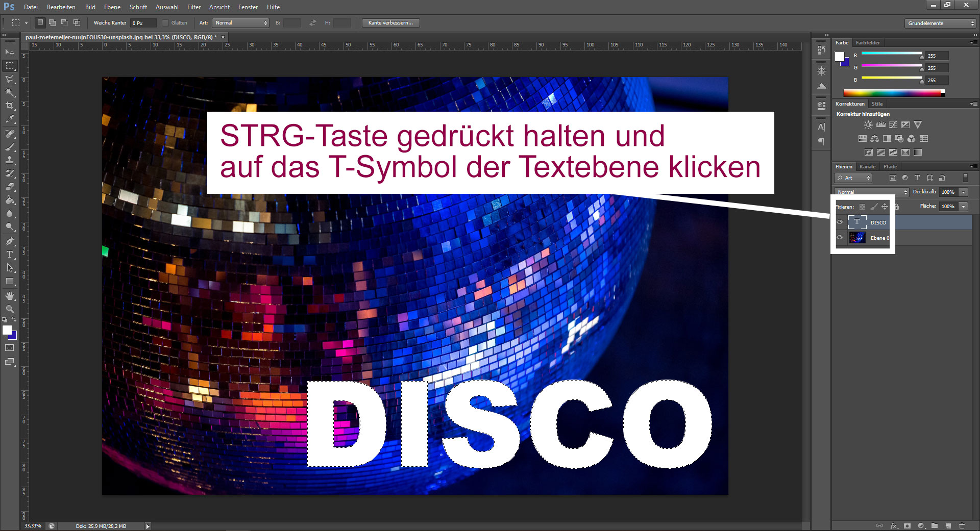Switch to the Kanäle tab
This screenshot has width=980, height=531.
point(867,167)
